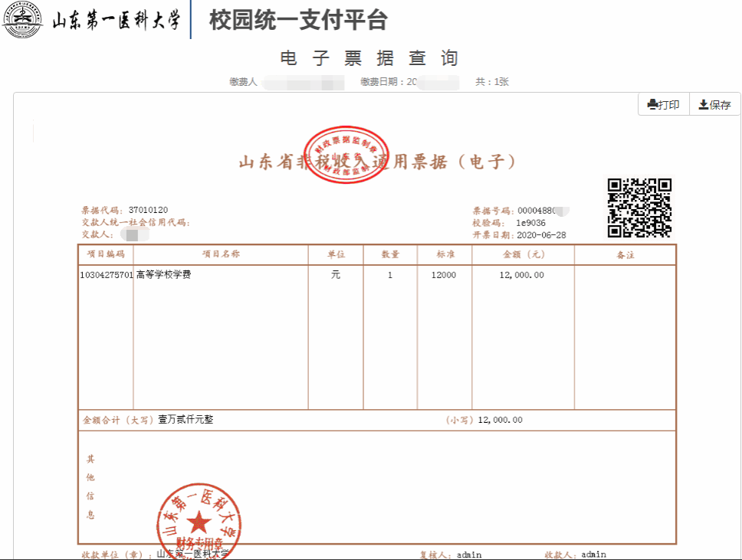The image size is (742, 560).
Task: Click the 电子票据查询 page heading
Action: click(x=369, y=58)
